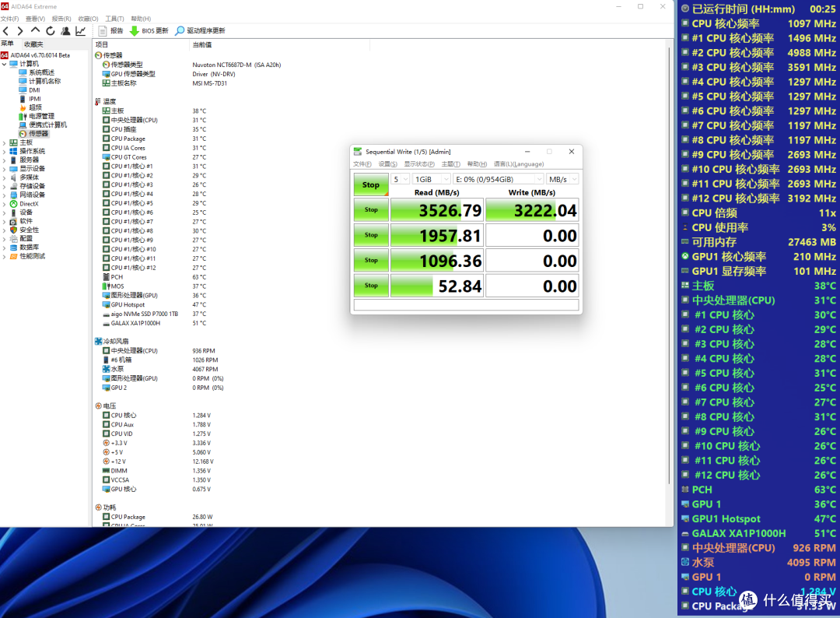Image resolution: width=840 pixels, height=618 pixels.
Task: Select the 传感器 tree entry
Action: coord(33,133)
